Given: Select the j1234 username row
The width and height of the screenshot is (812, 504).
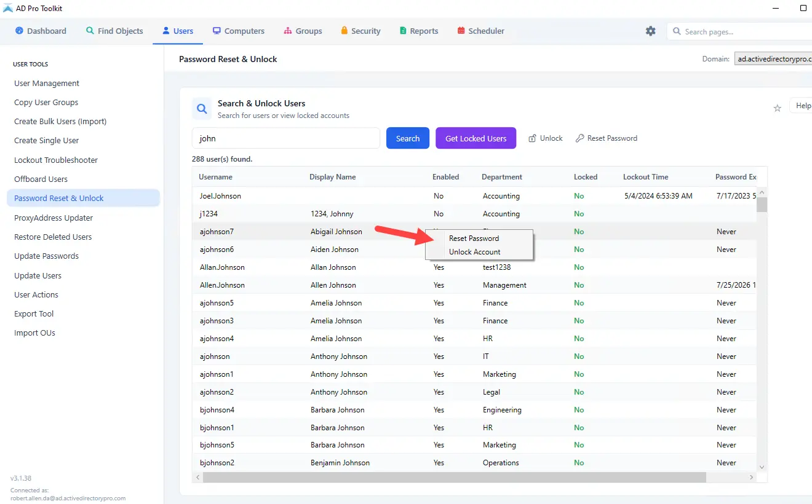Looking at the screenshot, I should 474,214.
